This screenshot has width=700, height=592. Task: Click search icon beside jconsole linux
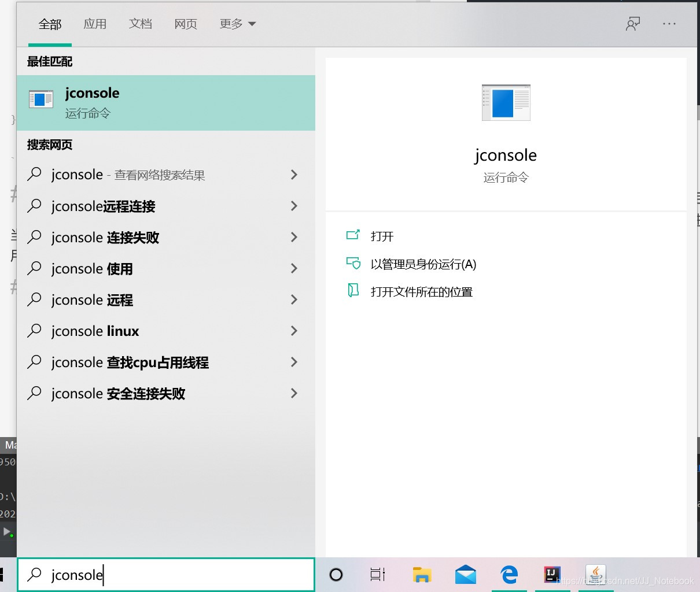[35, 330]
